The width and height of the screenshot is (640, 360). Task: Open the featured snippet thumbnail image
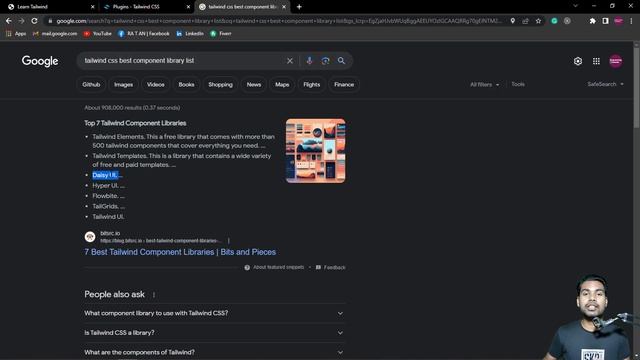[x=316, y=151]
